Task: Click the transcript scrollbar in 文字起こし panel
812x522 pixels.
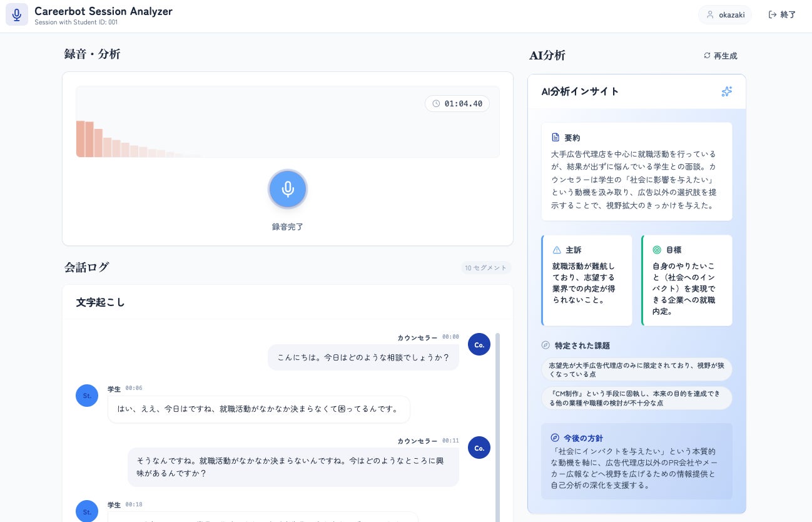Action: (x=498, y=426)
